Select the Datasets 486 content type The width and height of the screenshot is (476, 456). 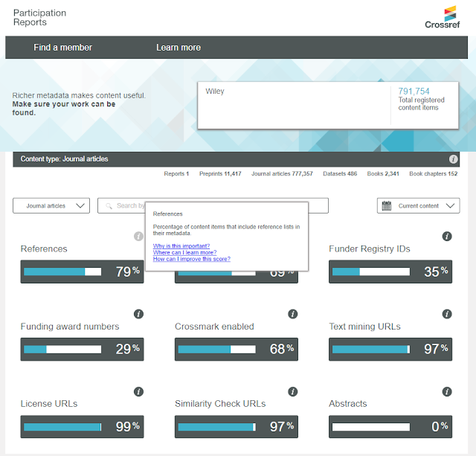[340, 173]
